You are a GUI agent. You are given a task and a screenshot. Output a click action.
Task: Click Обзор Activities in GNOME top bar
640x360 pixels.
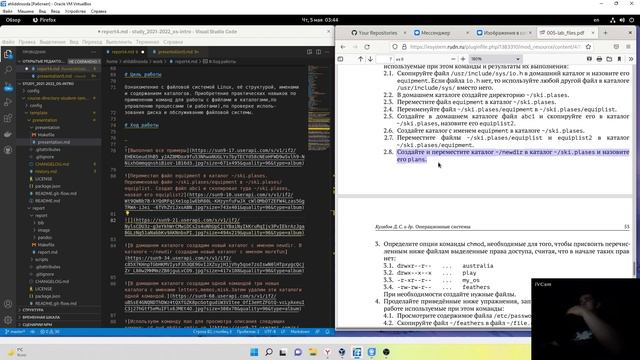(x=13, y=20)
